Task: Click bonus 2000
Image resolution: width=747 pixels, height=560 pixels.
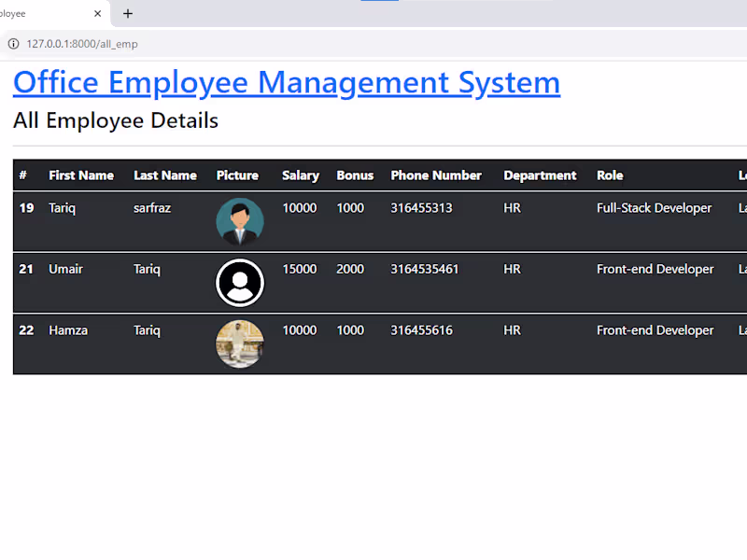Action: pos(350,269)
